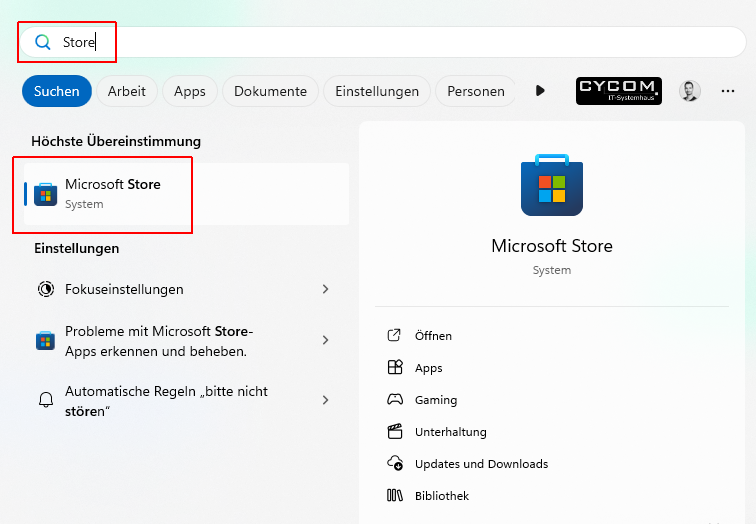The width and height of the screenshot is (756, 524).
Task: Click the Fokuseinstellungen focus icon
Action: pos(46,289)
